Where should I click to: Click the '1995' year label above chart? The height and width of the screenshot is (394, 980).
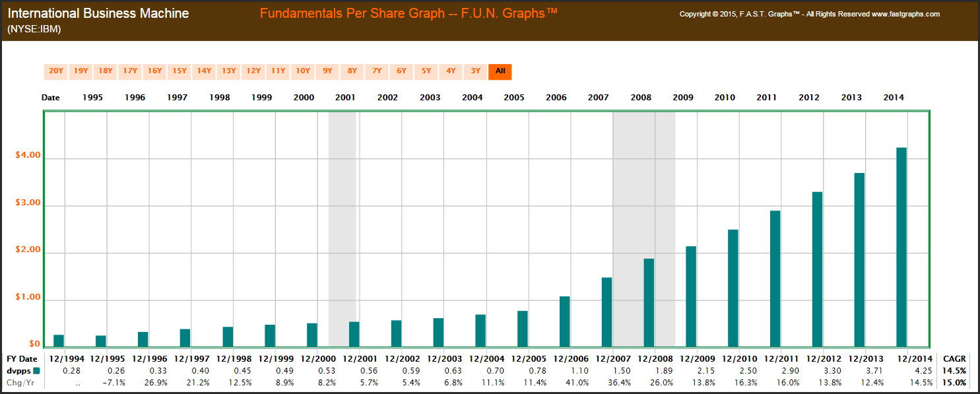click(x=92, y=98)
